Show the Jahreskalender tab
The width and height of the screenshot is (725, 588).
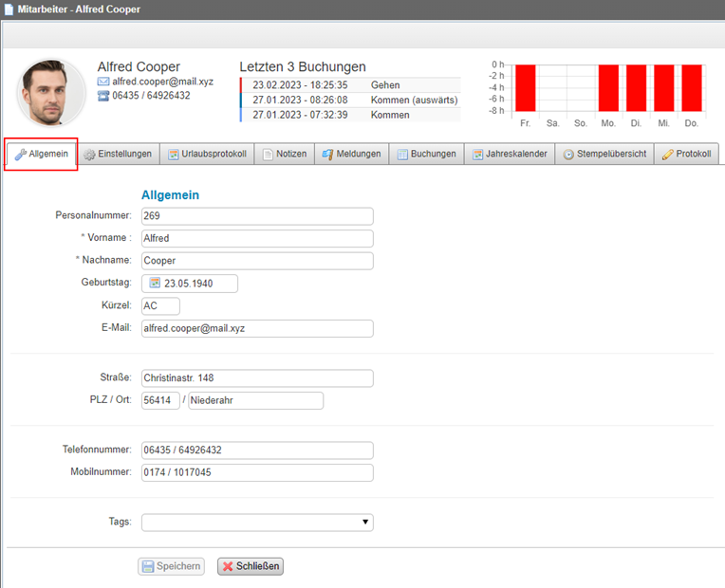(509, 154)
